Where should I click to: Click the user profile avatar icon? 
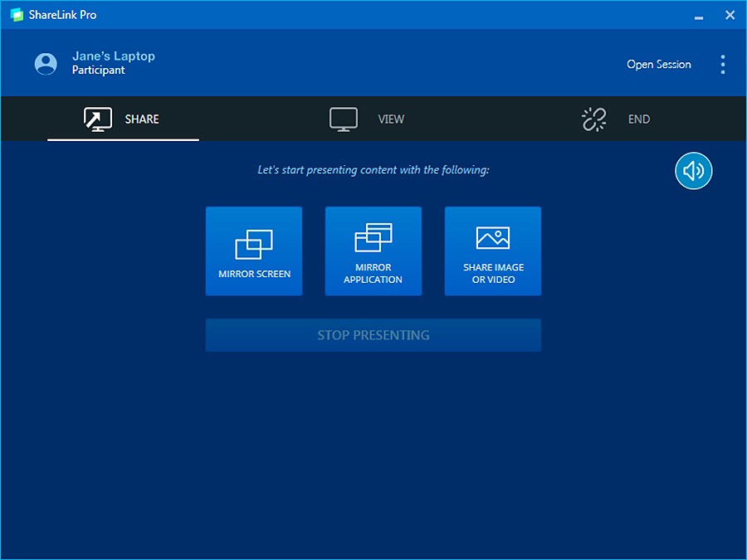(46, 63)
